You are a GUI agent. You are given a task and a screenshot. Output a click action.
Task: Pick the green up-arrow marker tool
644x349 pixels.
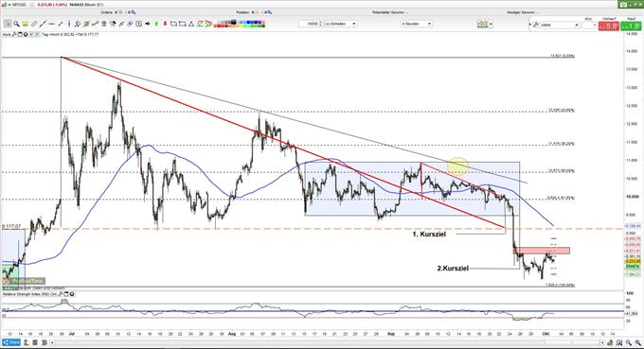(x=156, y=24)
